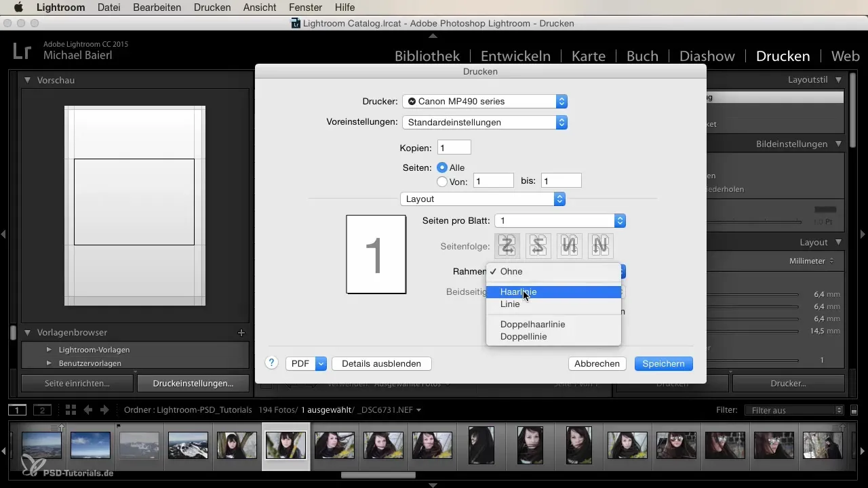Click the Drucker... button in Lightroom

[x=788, y=383]
